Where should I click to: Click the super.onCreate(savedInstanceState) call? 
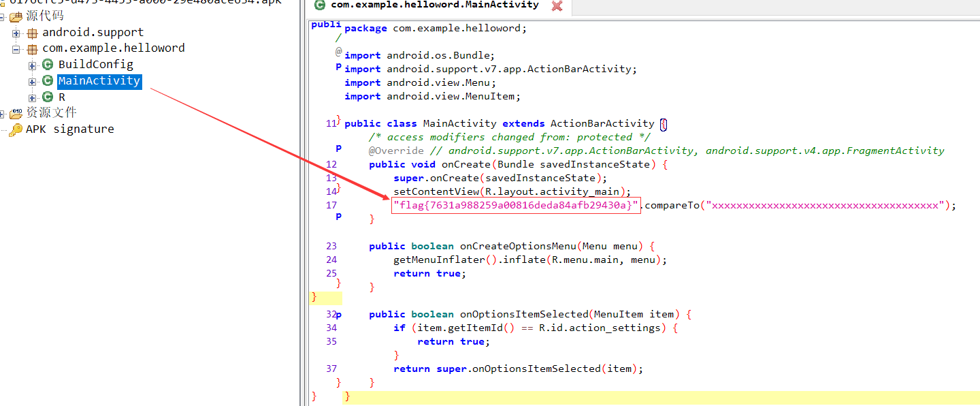(500, 178)
